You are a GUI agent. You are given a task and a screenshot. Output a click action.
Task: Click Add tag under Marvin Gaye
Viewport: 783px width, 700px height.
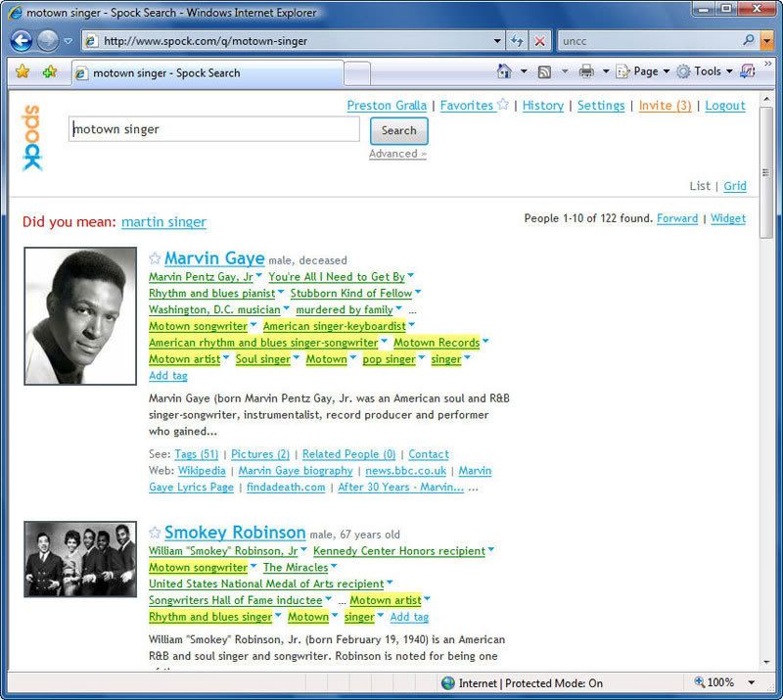167,376
